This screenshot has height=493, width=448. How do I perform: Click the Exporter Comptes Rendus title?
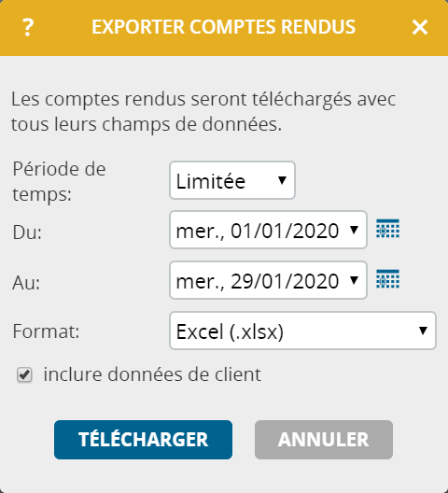[223, 27]
